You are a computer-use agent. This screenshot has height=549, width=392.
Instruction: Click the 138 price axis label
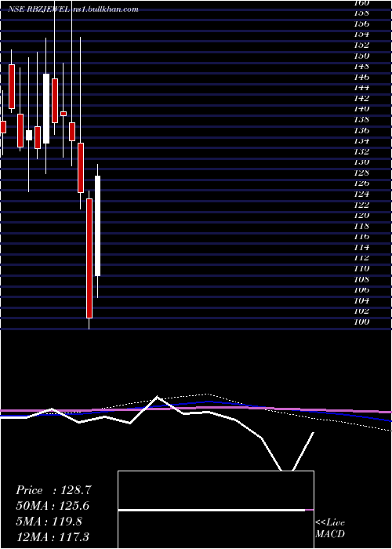pyautogui.click(x=361, y=119)
